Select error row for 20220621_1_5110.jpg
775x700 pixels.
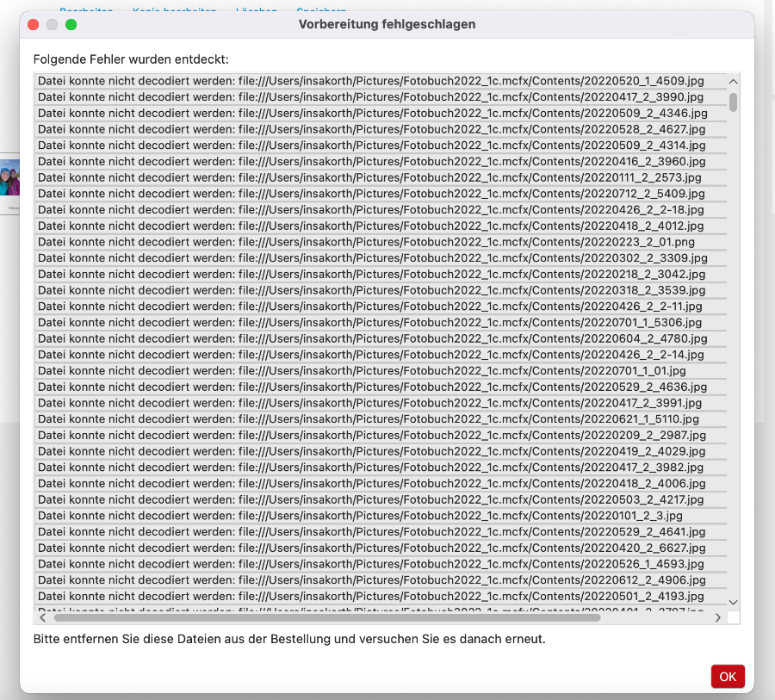click(x=381, y=419)
